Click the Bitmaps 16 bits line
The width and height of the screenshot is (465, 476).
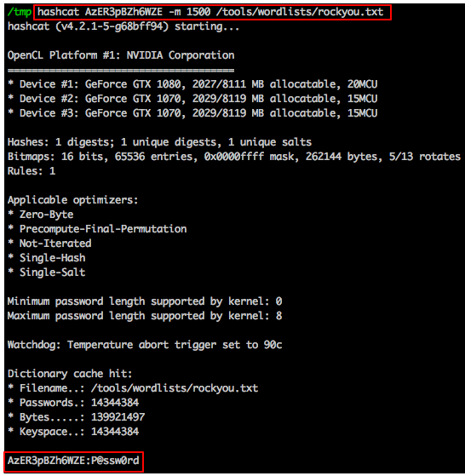click(234, 157)
